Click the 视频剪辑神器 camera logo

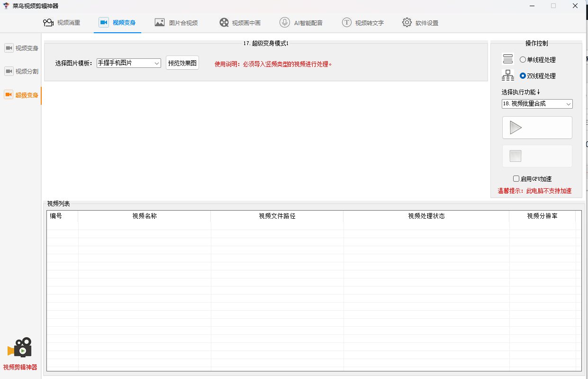click(20, 348)
